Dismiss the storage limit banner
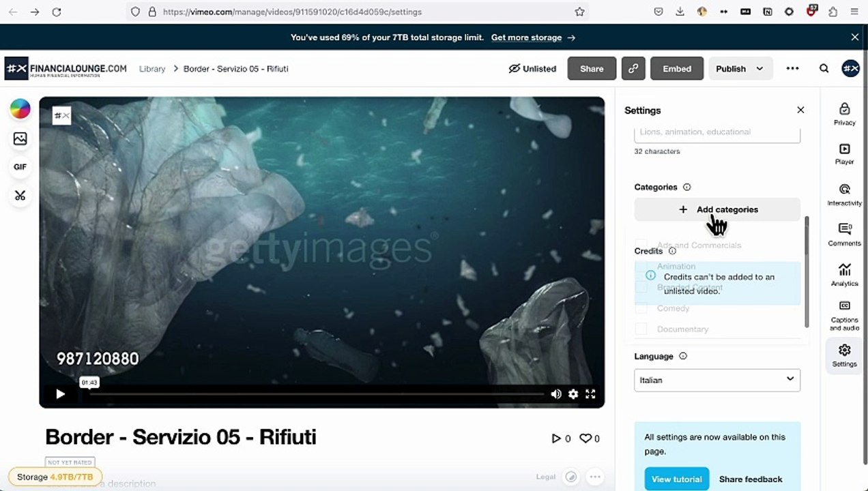This screenshot has height=491, width=868. (x=854, y=38)
